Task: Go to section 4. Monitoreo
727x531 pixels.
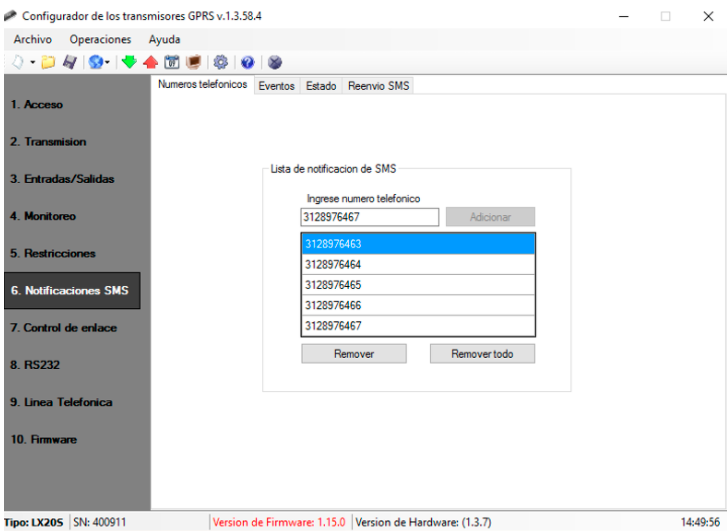Action: click(x=43, y=216)
